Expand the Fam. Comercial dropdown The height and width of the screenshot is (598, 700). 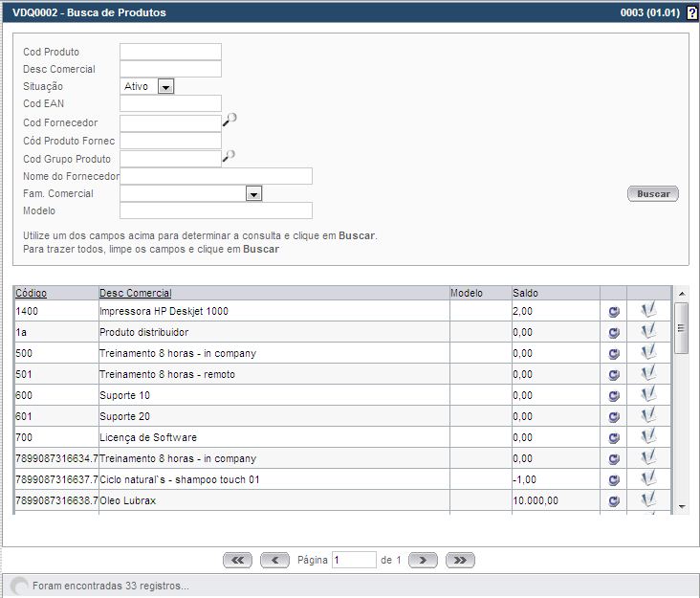tap(253, 194)
